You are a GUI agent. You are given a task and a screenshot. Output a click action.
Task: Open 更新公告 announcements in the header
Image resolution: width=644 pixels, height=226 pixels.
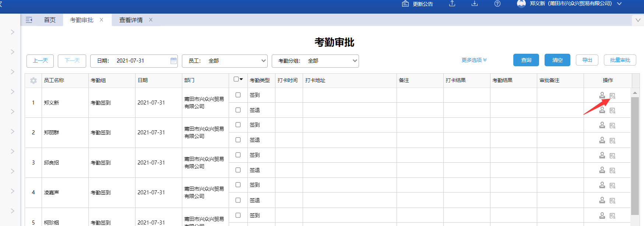418,4
